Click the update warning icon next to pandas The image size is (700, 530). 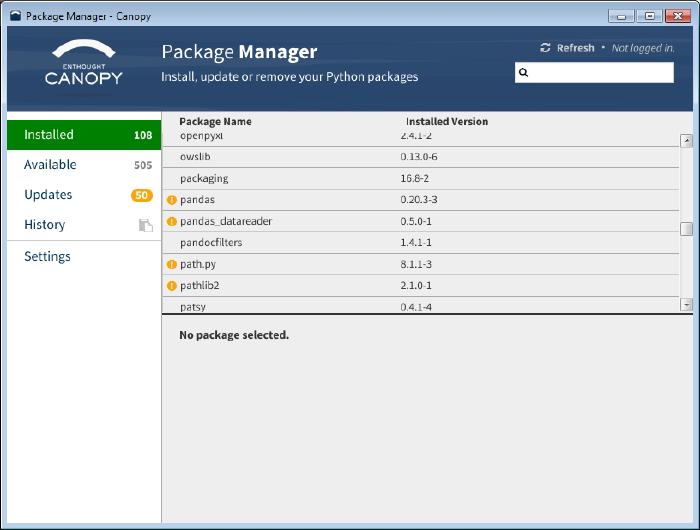[171, 200]
